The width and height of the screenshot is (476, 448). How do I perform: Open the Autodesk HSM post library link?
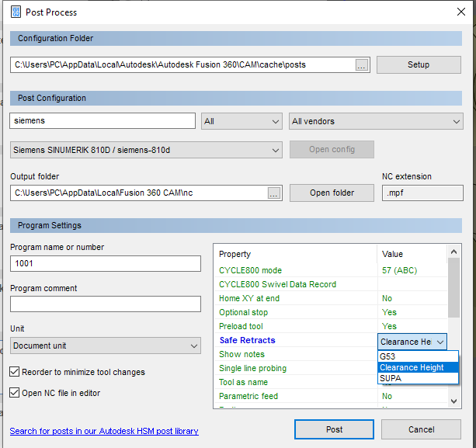(104, 431)
